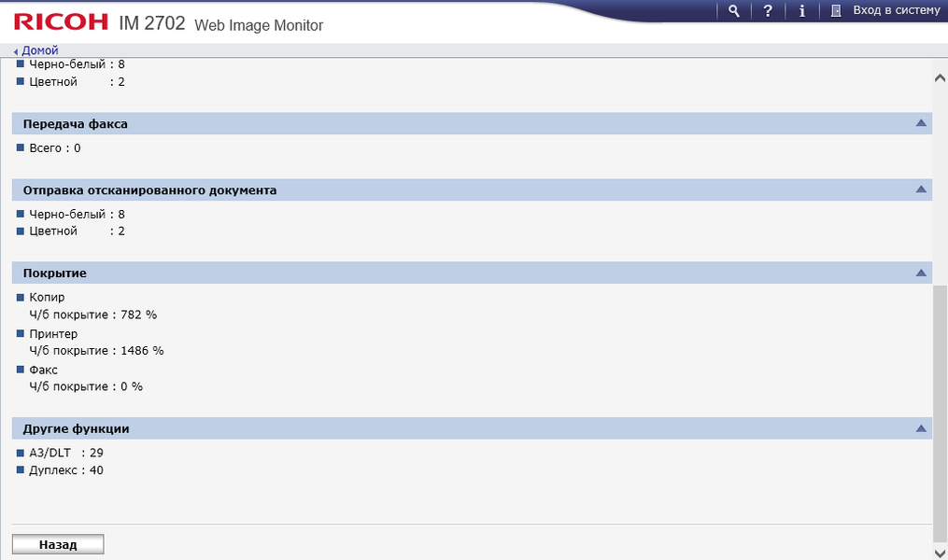Click the RICOH logo
This screenshot has width=948, height=560.
pos(61,22)
